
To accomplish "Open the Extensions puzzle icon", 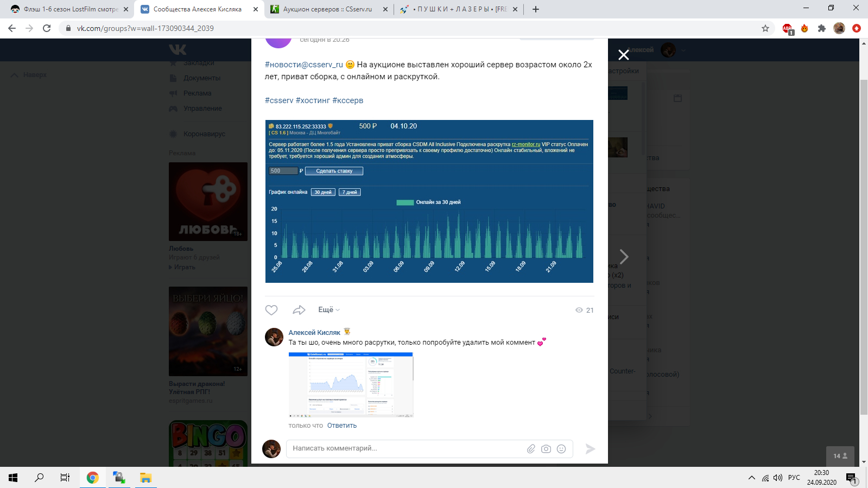I will click(822, 28).
